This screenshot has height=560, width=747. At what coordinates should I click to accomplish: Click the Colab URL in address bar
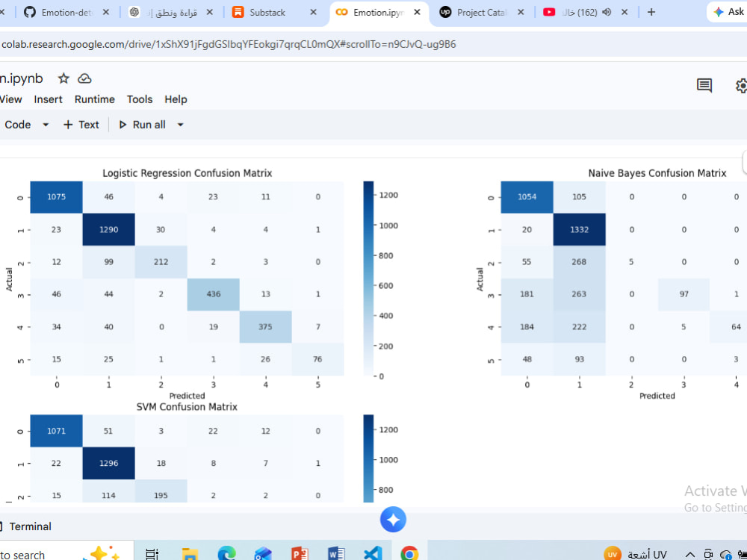(x=229, y=44)
